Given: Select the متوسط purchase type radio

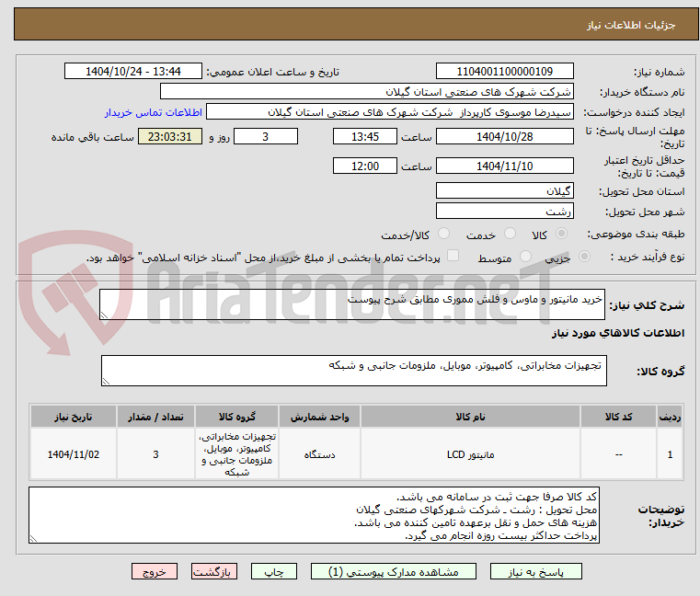Looking at the screenshot, I should pos(526,257).
